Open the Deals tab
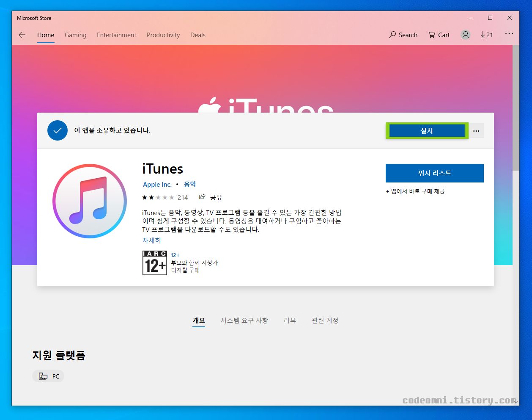This screenshot has height=420, width=532. click(198, 35)
